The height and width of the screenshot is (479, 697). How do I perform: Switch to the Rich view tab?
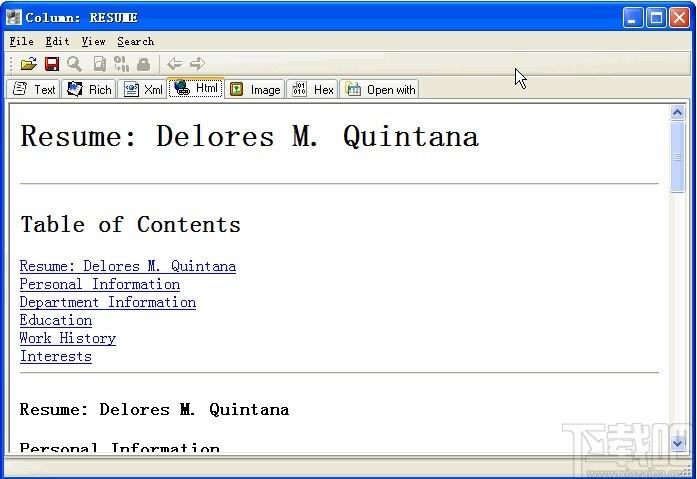pyautogui.click(x=89, y=89)
